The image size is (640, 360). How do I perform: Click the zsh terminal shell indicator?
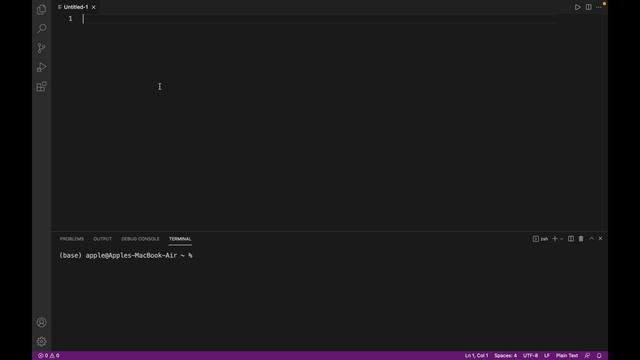(540, 239)
